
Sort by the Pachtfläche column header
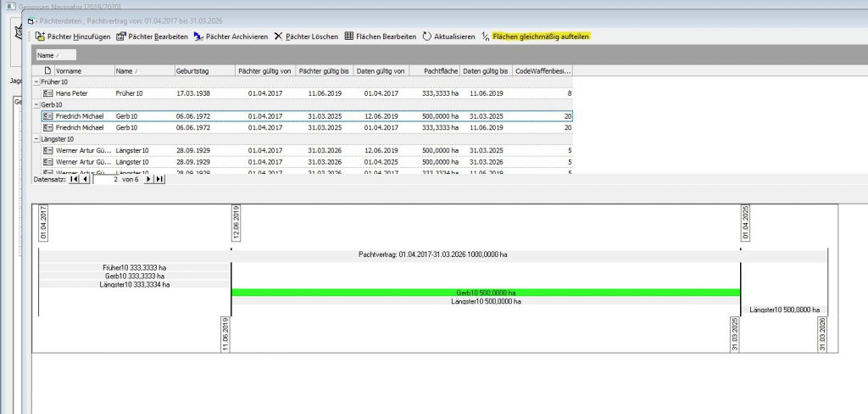pyautogui.click(x=433, y=70)
